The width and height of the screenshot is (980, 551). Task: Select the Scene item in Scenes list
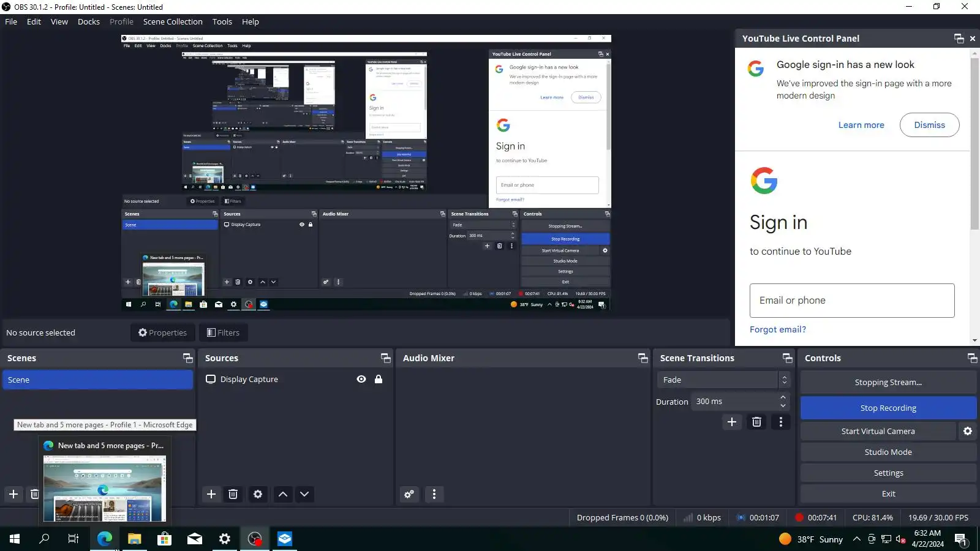97,380
